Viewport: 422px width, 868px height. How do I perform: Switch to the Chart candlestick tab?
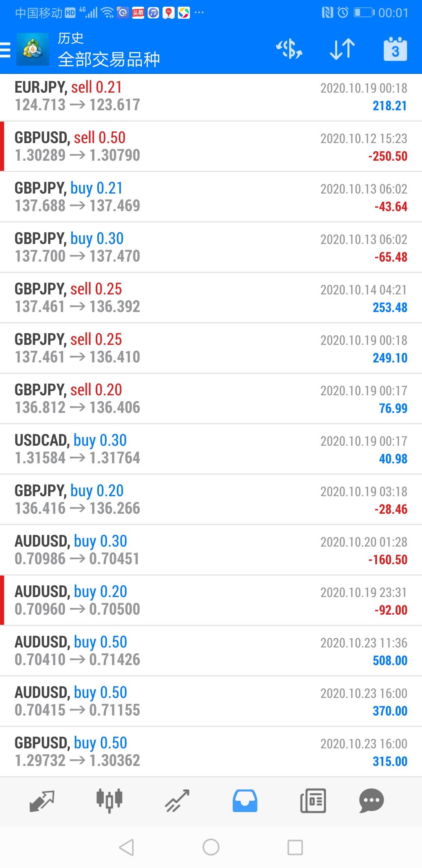[x=109, y=801]
